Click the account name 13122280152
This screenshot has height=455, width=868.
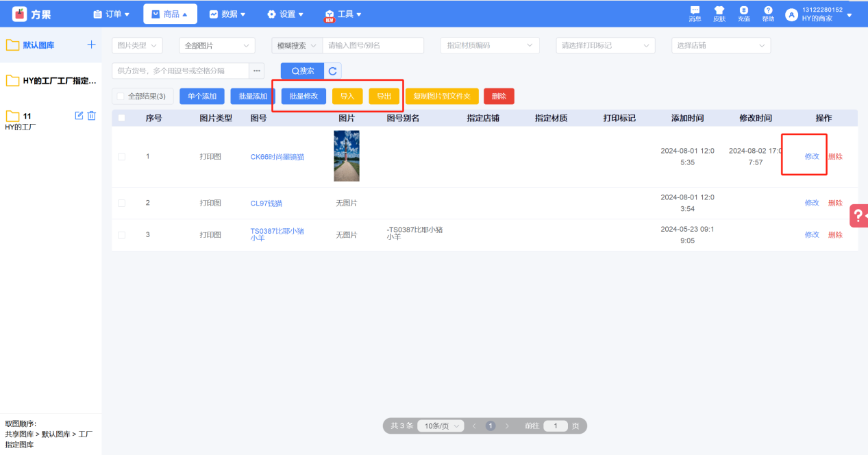coord(822,10)
